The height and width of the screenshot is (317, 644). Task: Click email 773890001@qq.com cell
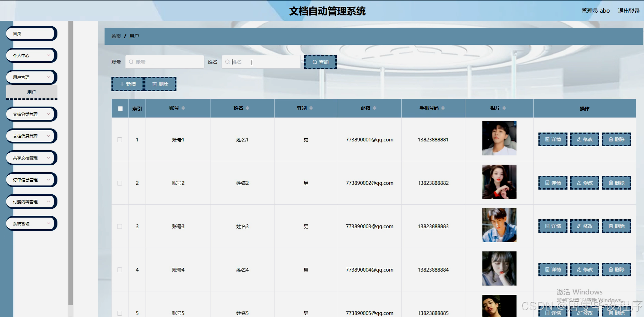tap(369, 140)
